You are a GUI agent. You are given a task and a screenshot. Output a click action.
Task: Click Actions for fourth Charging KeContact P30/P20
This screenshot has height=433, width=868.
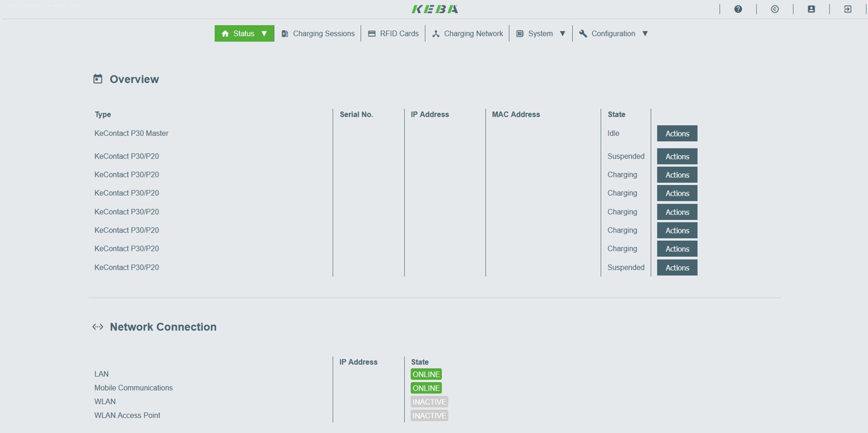tap(677, 231)
